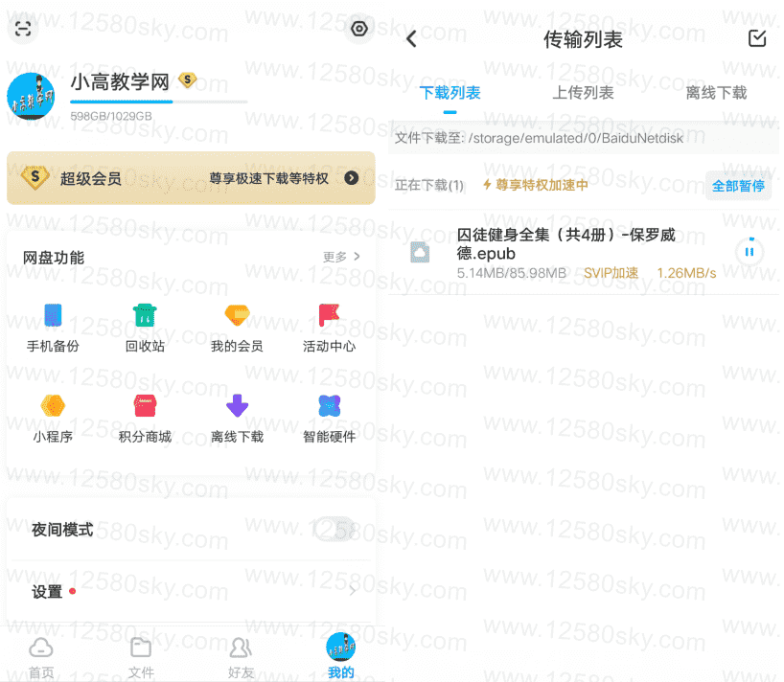Open the 囚徒健身全集 epub download item

click(x=584, y=252)
